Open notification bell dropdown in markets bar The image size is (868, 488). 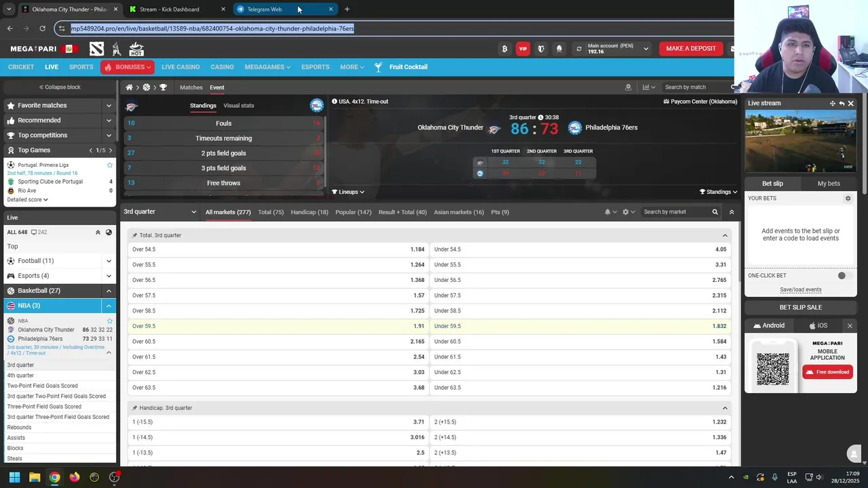(610, 212)
